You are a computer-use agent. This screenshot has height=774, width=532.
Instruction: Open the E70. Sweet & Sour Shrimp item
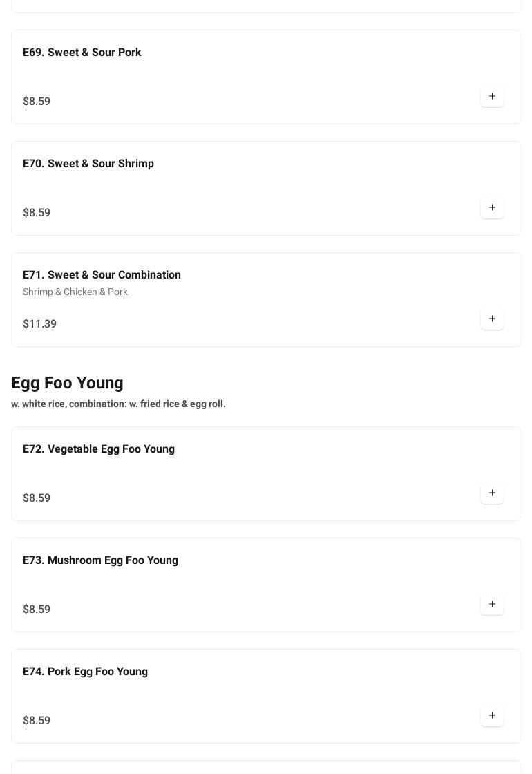pyautogui.click(x=88, y=164)
